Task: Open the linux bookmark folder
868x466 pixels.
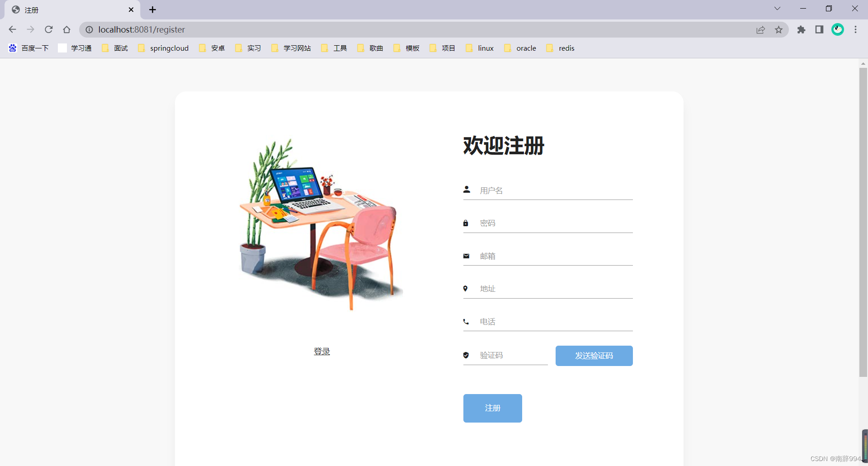Action: 480,48
